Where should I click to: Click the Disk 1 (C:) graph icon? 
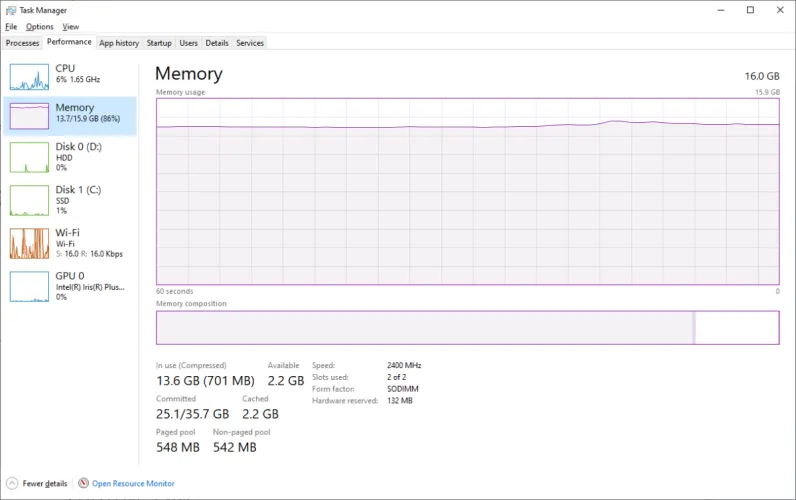click(x=29, y=200)
